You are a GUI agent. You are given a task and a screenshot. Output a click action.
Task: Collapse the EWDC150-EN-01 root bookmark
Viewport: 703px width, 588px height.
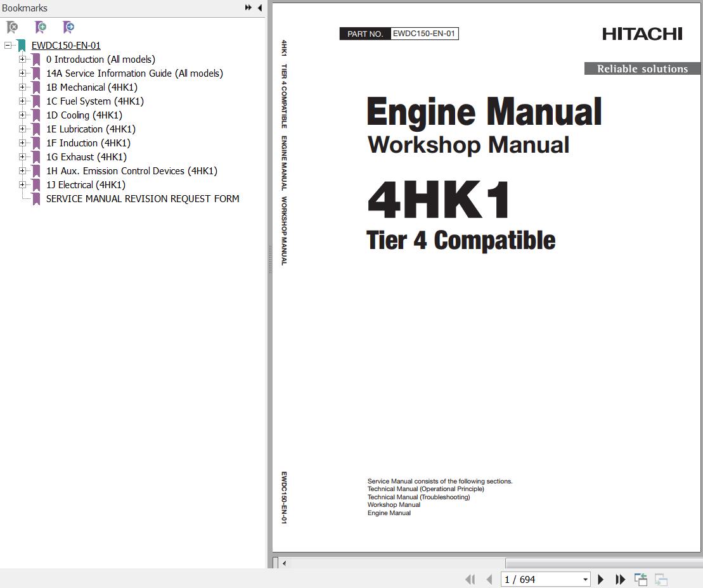(x=8, y=45)
